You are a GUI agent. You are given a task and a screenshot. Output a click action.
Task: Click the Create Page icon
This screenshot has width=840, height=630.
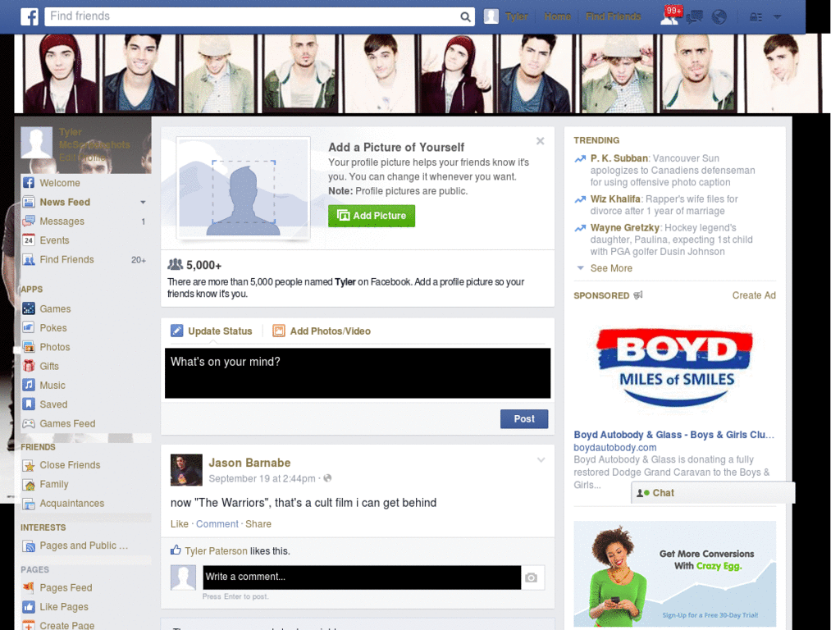[x=29, y=625]
